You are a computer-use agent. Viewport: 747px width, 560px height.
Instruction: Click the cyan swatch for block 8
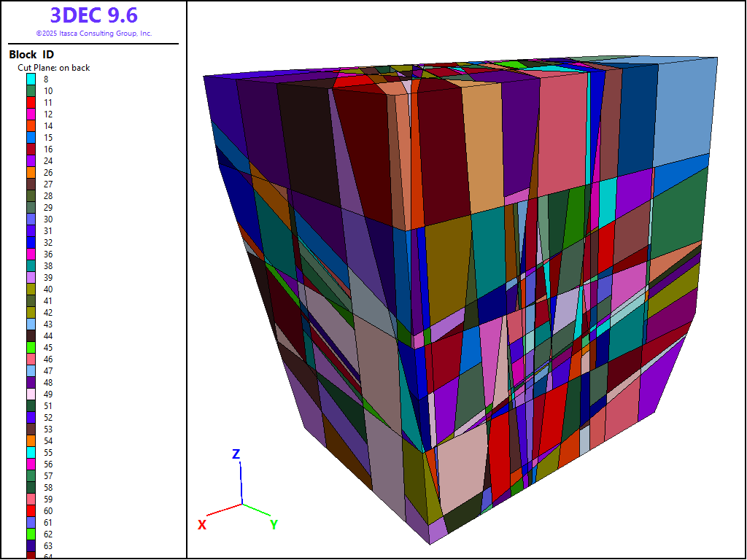tap(31, 79)
